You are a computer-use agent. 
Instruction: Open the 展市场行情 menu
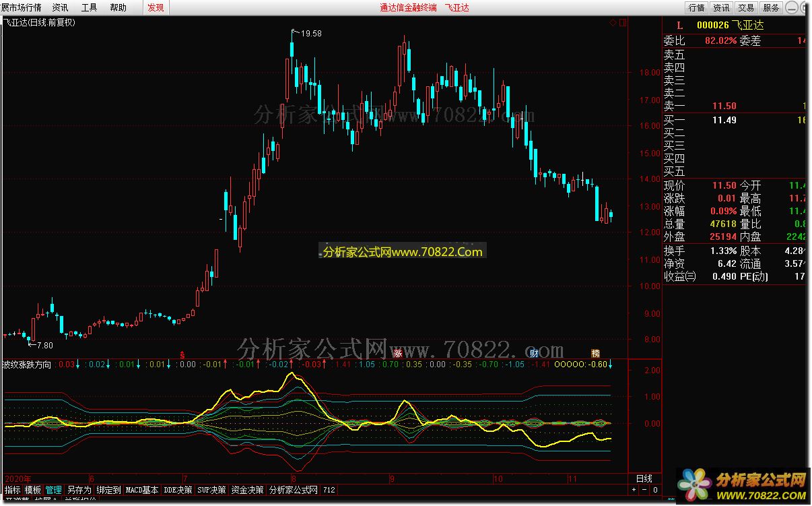[x=21, y=7]
